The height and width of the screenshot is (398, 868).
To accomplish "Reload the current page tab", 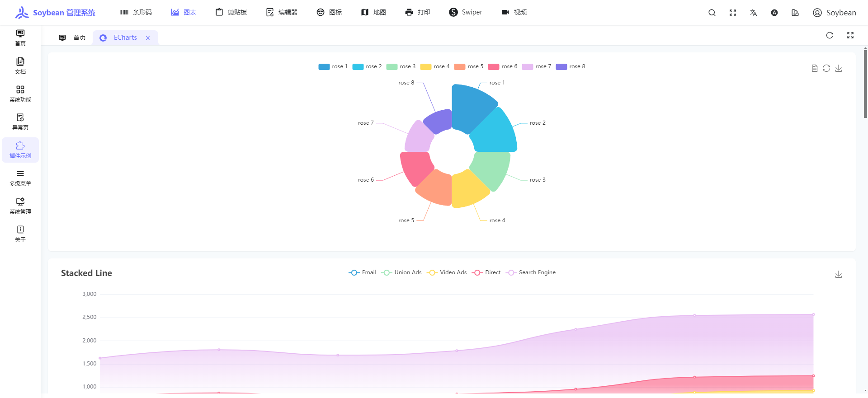I will click(830, 36).
